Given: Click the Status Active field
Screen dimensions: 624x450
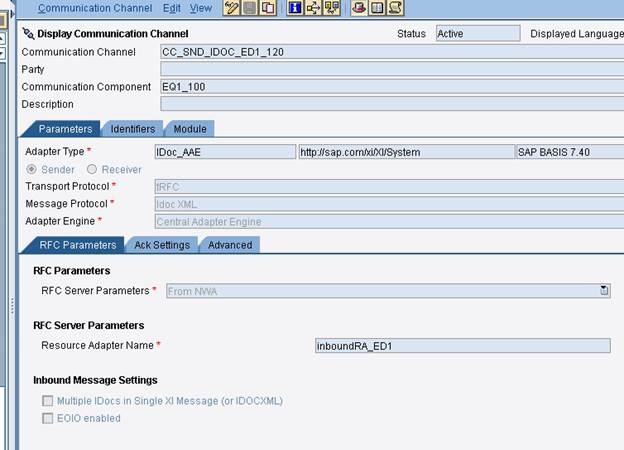Looking at the screenshot, I should (x=478, y=33).
